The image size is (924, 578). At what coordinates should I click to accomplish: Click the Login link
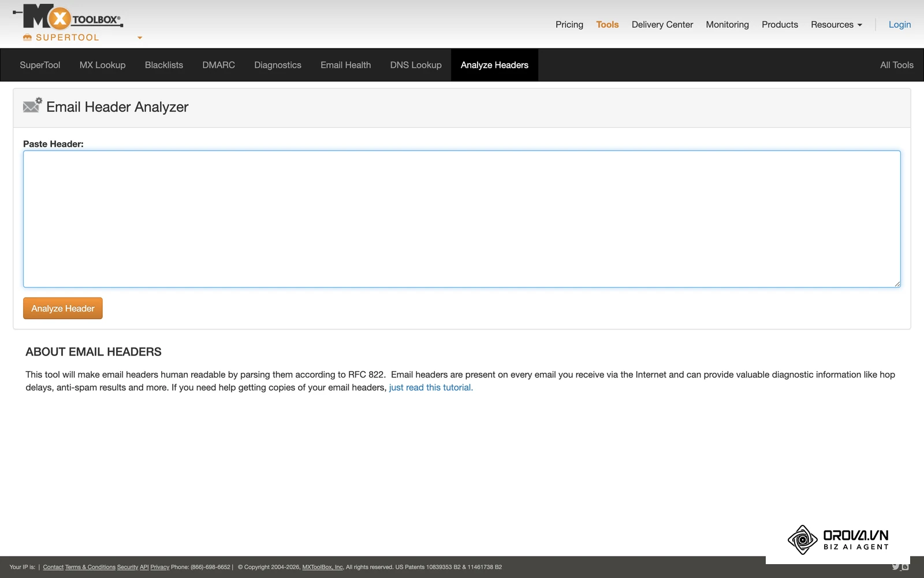click(x=900, y=24)
